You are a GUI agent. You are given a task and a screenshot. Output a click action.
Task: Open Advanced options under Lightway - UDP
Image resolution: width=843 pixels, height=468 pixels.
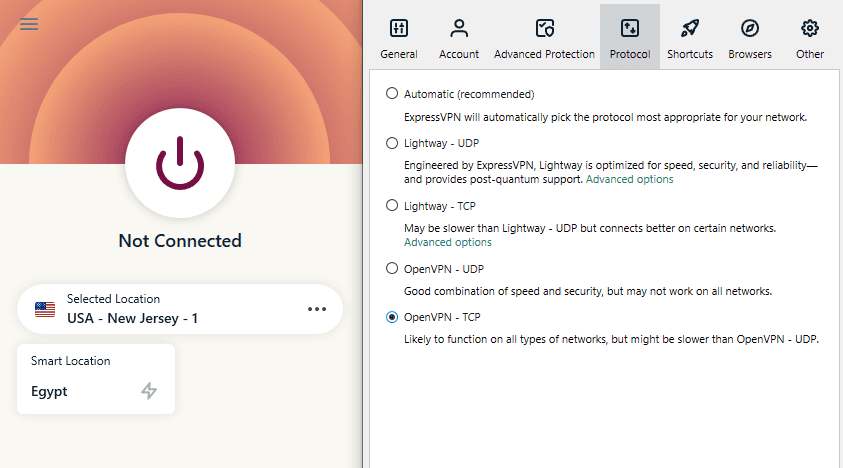(x=629, y=180)
